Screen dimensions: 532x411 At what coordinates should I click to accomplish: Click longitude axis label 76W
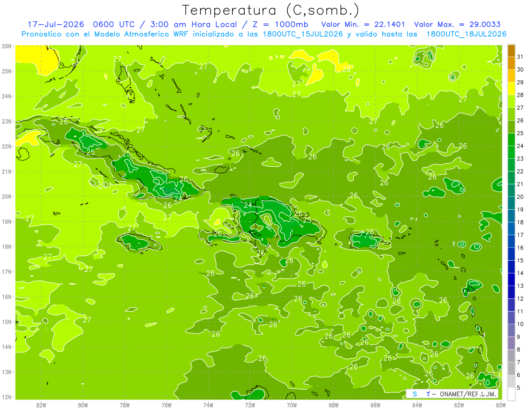click(x=167, y=405)
